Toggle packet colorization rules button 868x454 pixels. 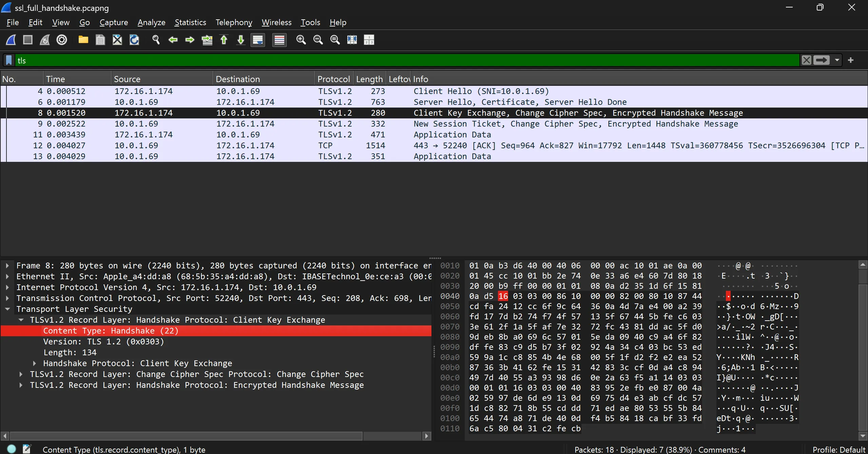point(279,40)
